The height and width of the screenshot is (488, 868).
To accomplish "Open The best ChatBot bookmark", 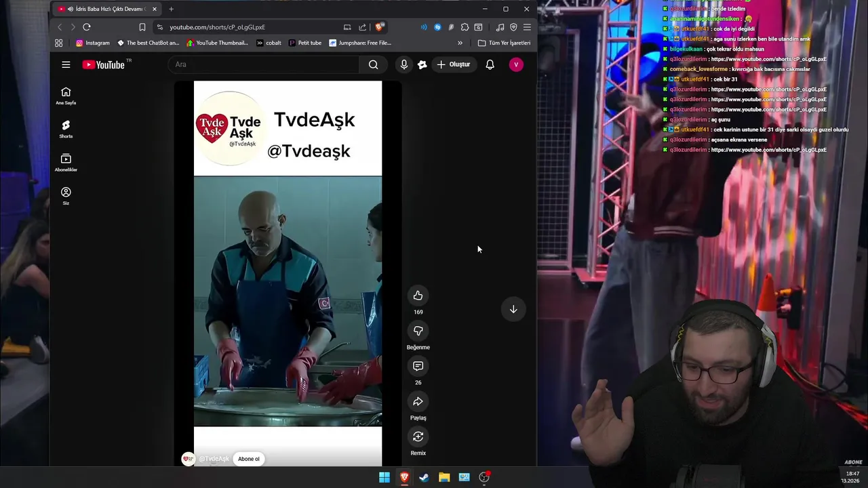I will point(149,43).
